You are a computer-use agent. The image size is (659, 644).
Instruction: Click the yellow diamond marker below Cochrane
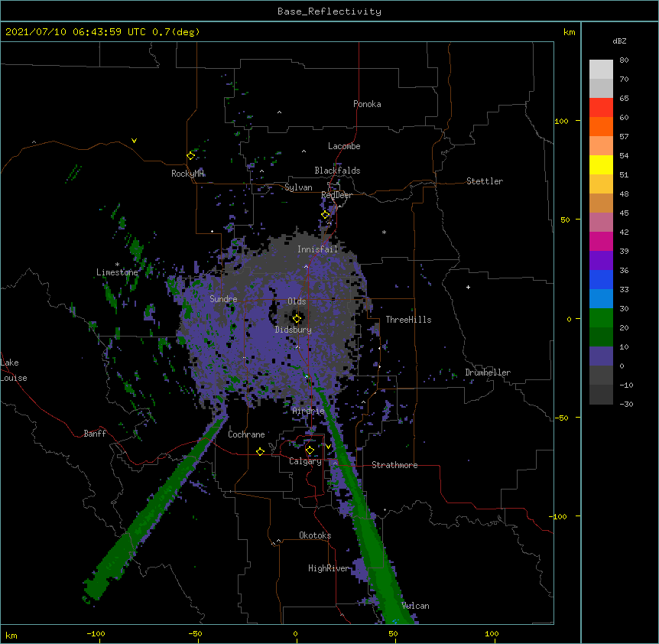pyautogui.click(x=260, y=451)
